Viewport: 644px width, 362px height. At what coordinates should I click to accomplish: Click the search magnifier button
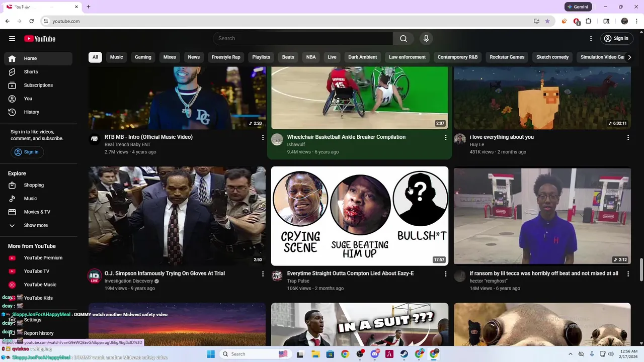click(403, 39)
